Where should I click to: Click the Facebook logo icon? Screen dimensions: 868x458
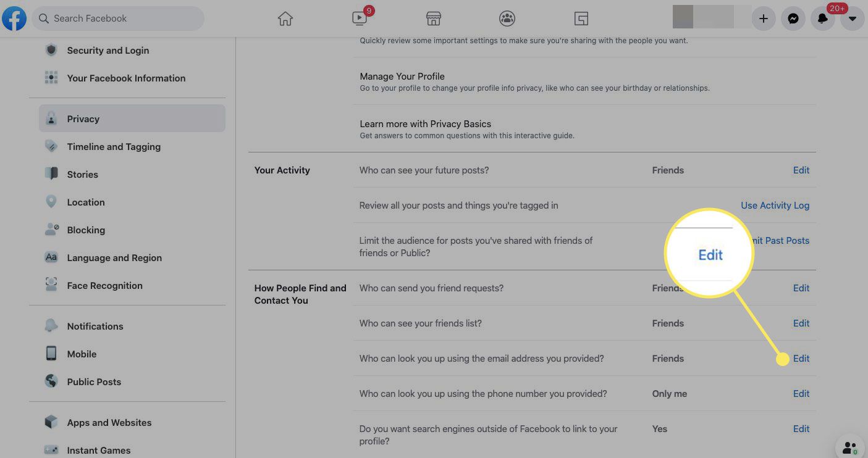(x=14, y=19)
